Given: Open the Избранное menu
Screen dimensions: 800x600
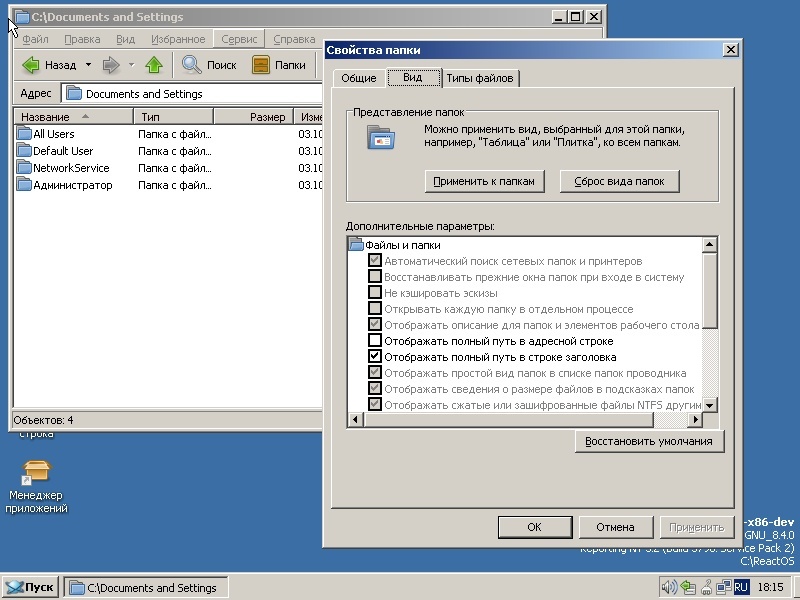Looking at the screenshot, I should [x=178, y=39].
